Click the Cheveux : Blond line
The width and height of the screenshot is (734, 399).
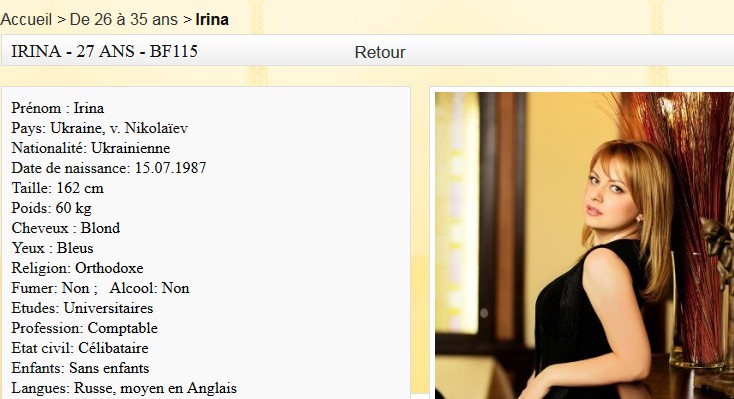(x=66, y=228)
